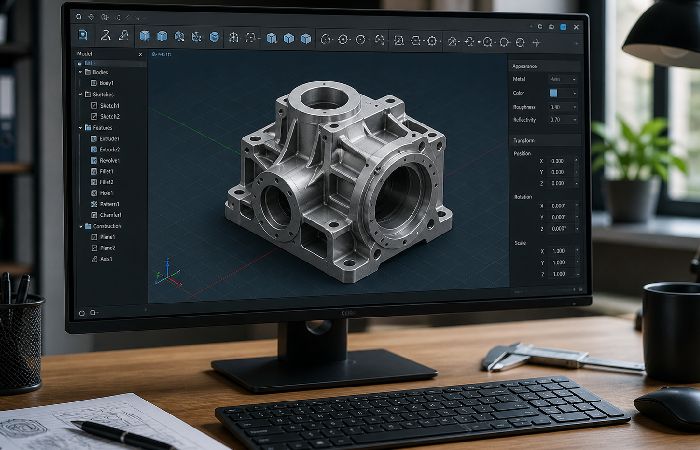
Task: Click the Plane2 row's plane icon
Action: pyautogui.click(x=94, y=248)
